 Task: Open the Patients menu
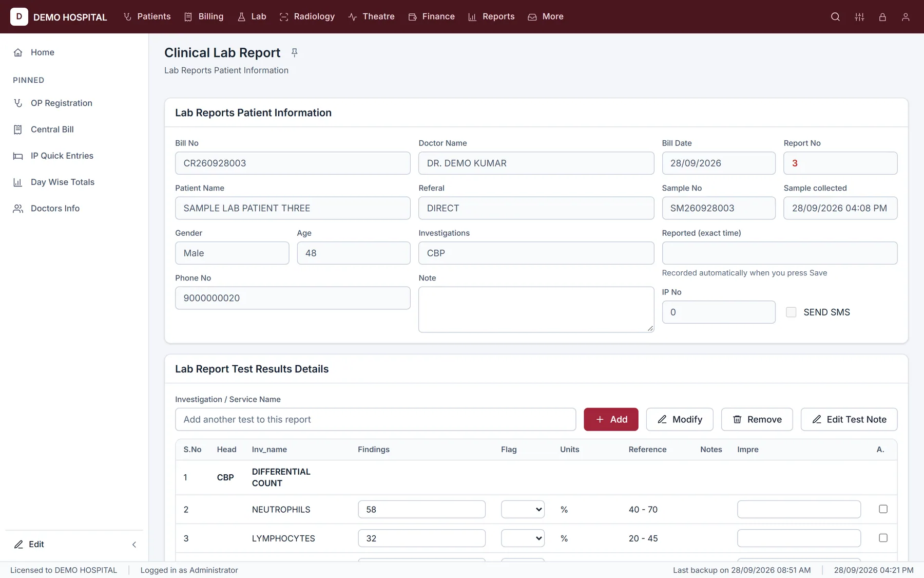pyautogui.click(x=147, y=16)
